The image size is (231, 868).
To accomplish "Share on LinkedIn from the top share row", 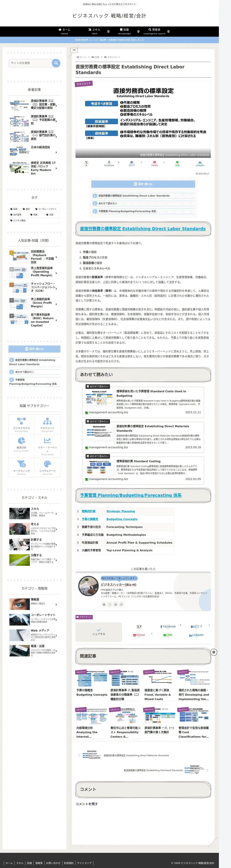I will (x=200, y=163).
